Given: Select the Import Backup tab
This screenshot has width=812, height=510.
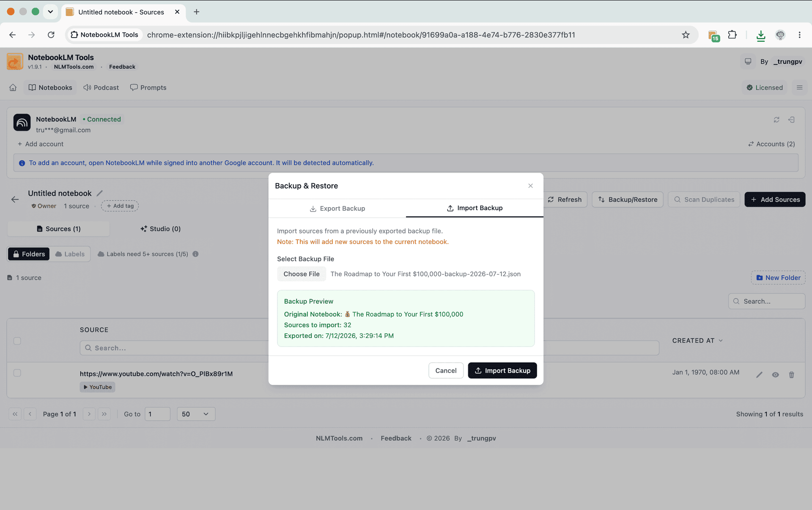Looking at the screenshot, I should [475, 208].
